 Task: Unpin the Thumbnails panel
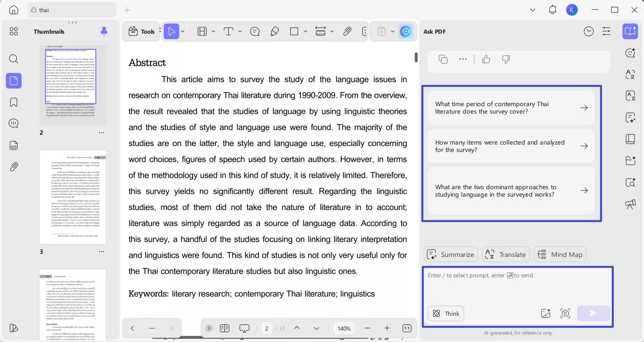[x=104, y=31]
